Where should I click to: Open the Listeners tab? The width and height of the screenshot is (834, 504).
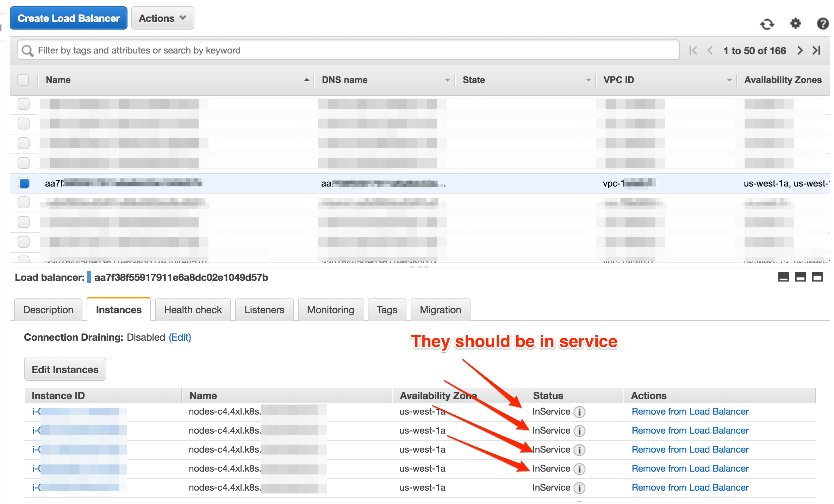[x=264, y=310]
